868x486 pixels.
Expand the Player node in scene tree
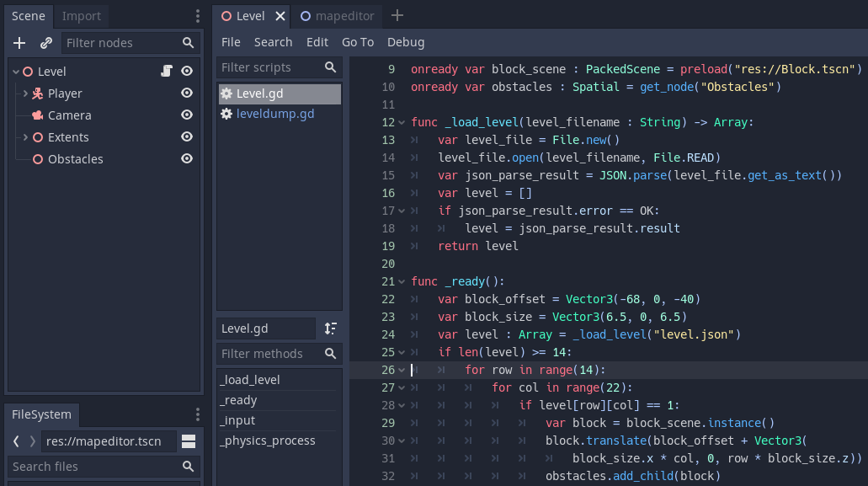[25, 93]
